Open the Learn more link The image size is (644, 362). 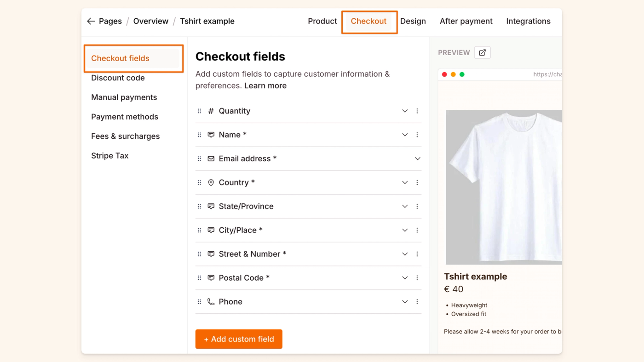tap(265, 85)
